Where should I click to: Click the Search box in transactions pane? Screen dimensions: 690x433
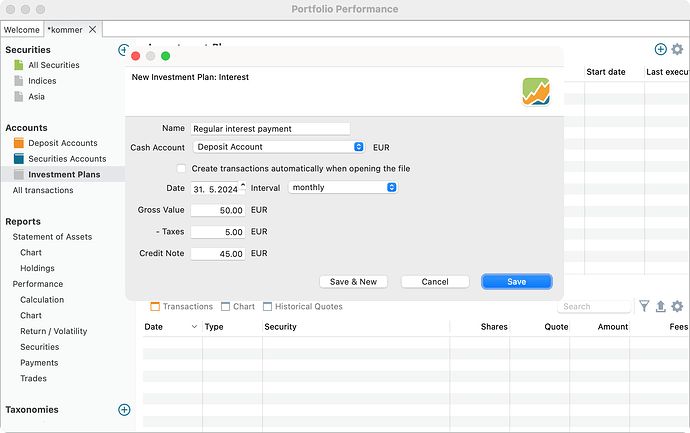coord(594,306)
